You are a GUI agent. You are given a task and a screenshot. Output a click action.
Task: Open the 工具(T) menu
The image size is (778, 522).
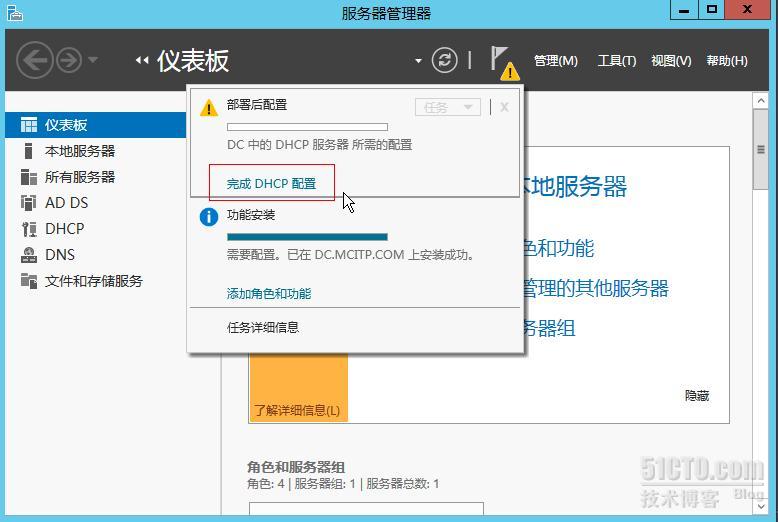coord(617,61)
